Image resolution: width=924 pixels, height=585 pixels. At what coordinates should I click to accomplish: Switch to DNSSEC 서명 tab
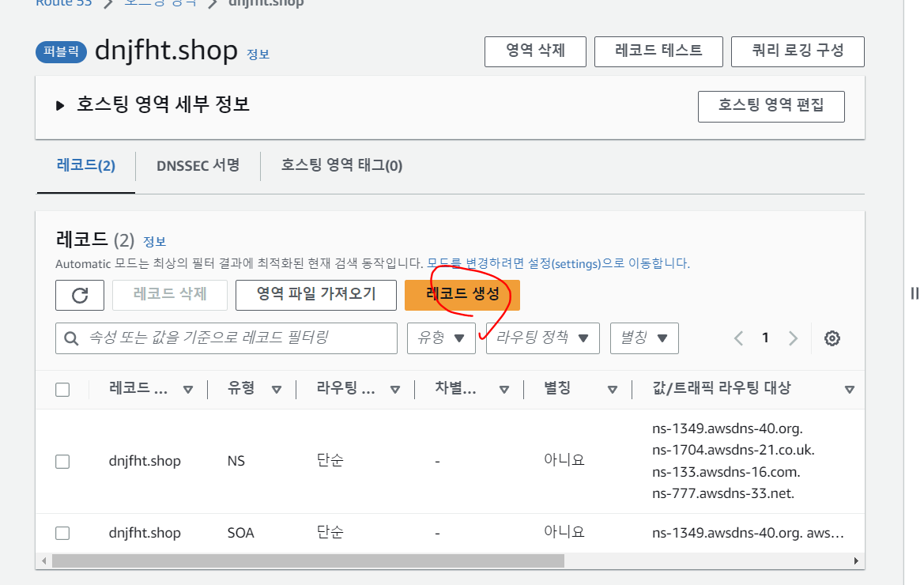pos(198,165)
